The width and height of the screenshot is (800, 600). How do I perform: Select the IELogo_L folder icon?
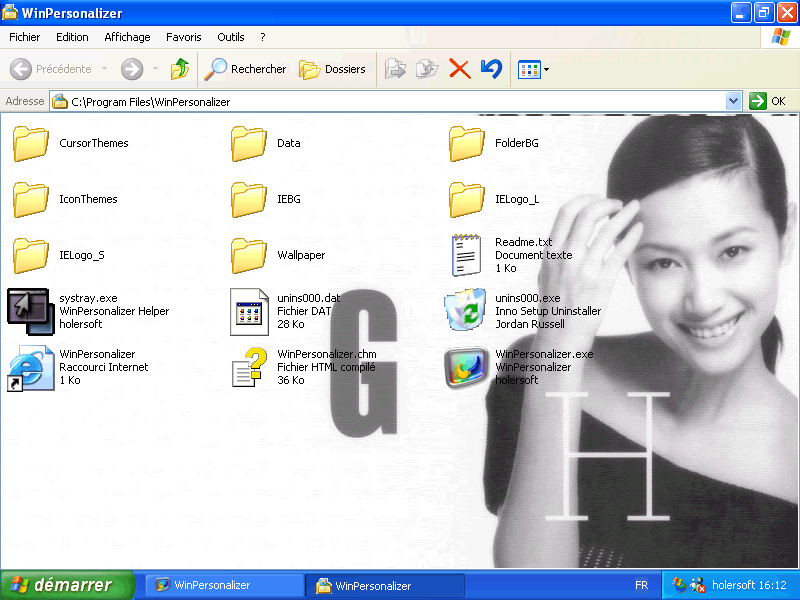(466, 199)
